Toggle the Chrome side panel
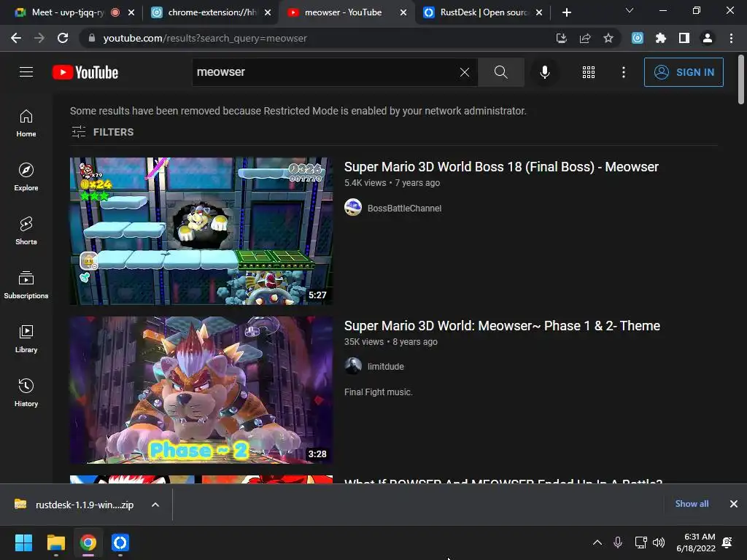 coord(684,38)
